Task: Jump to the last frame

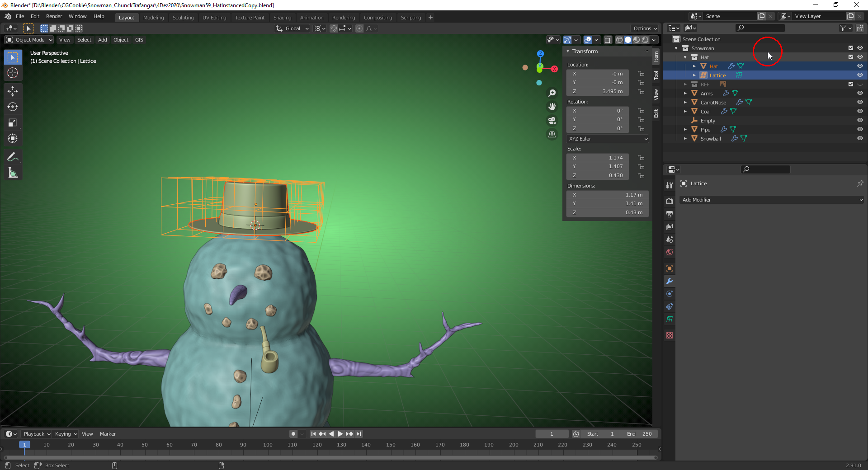Action: tap(359, 434)
